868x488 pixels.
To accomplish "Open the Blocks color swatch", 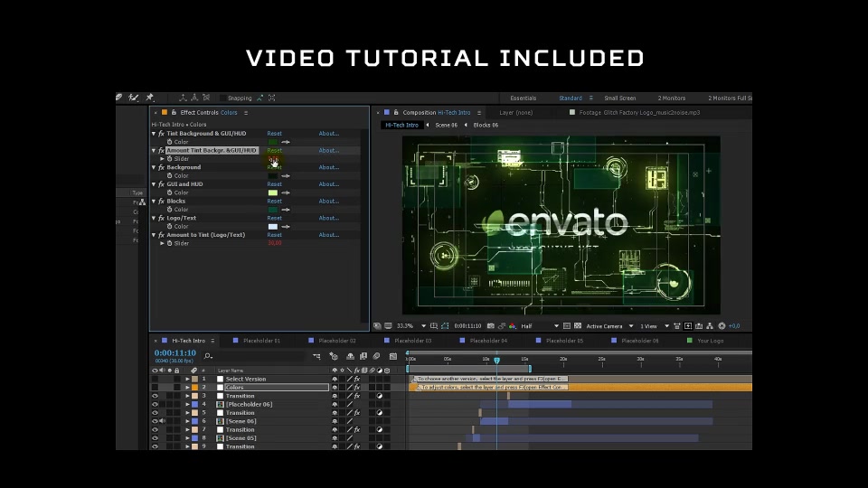I will (273, 210).
